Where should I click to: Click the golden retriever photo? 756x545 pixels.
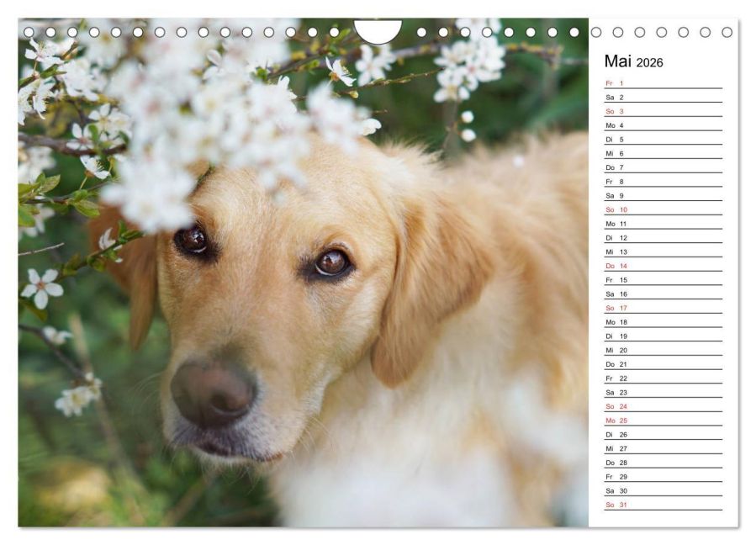click(x=304, y=272)
